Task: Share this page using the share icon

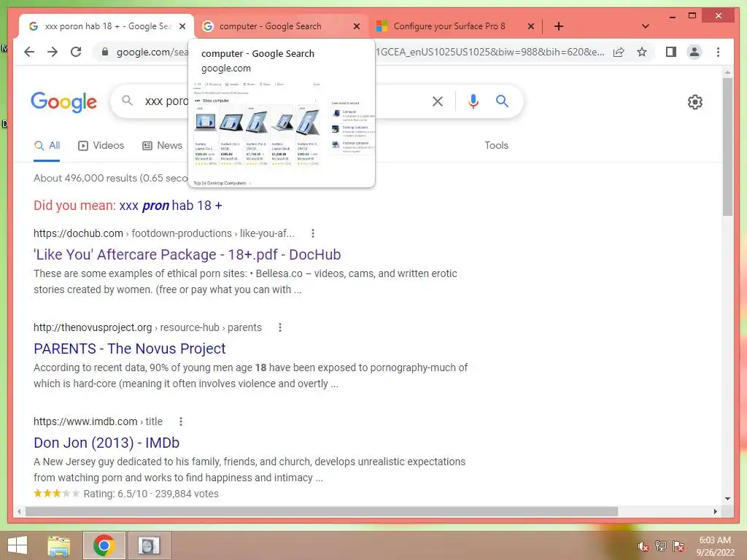Action: pyautogui.click(x=619, y=52)
